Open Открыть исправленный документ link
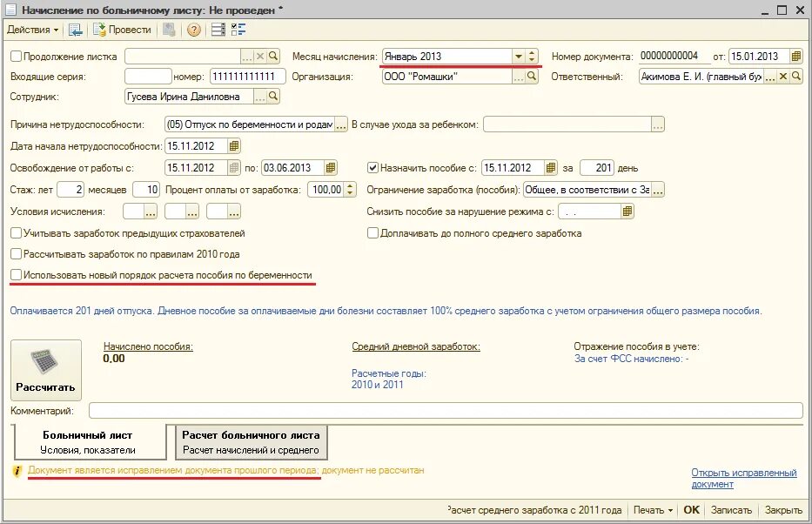 pyautogui.click(x=744, y=478)
